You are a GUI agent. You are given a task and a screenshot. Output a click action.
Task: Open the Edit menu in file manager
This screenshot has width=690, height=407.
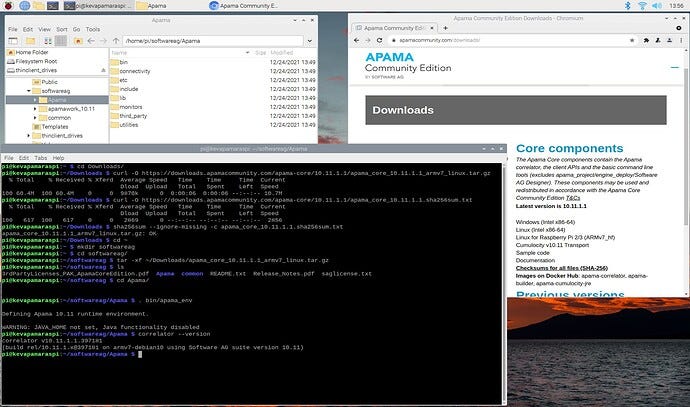[x=28, y=29]
